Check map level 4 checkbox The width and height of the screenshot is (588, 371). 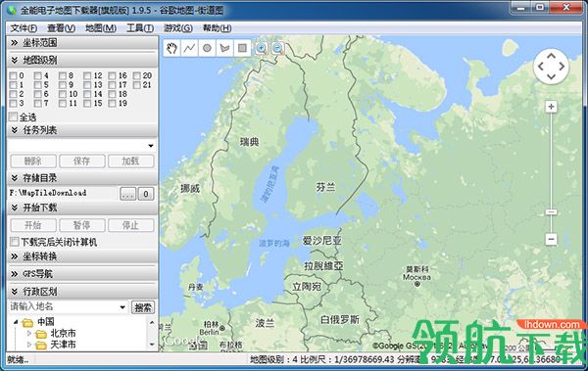point(38,75)
